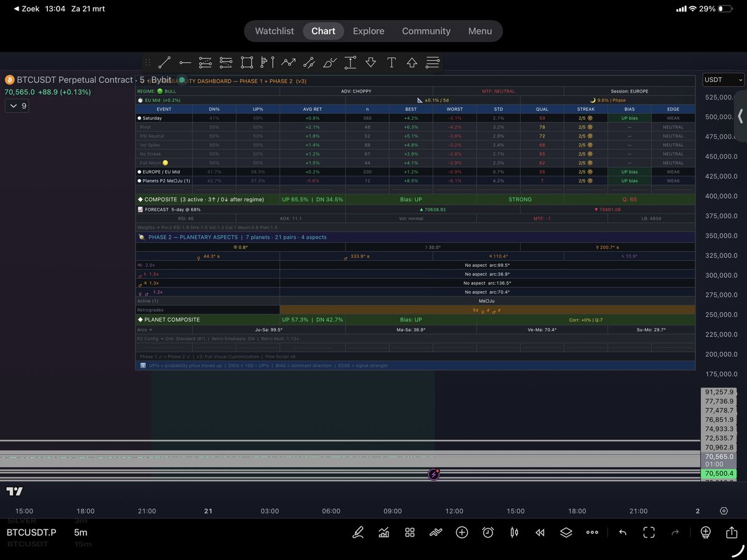Open indicators chart icon in bottom bar
Viewport: 747px width, 560px height.
384,532
